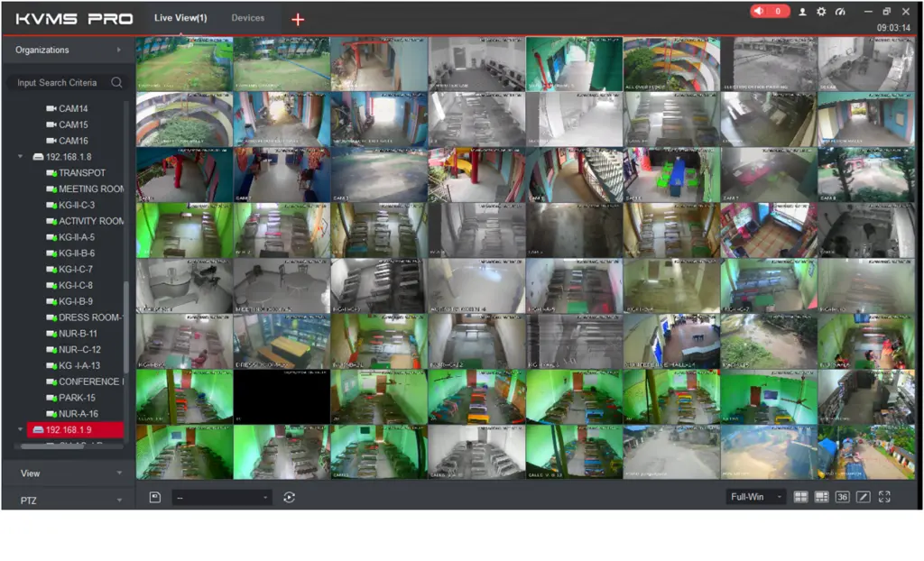924x561 pixels.
Task: Select CAM15 in the device tree
Action: 73,124
